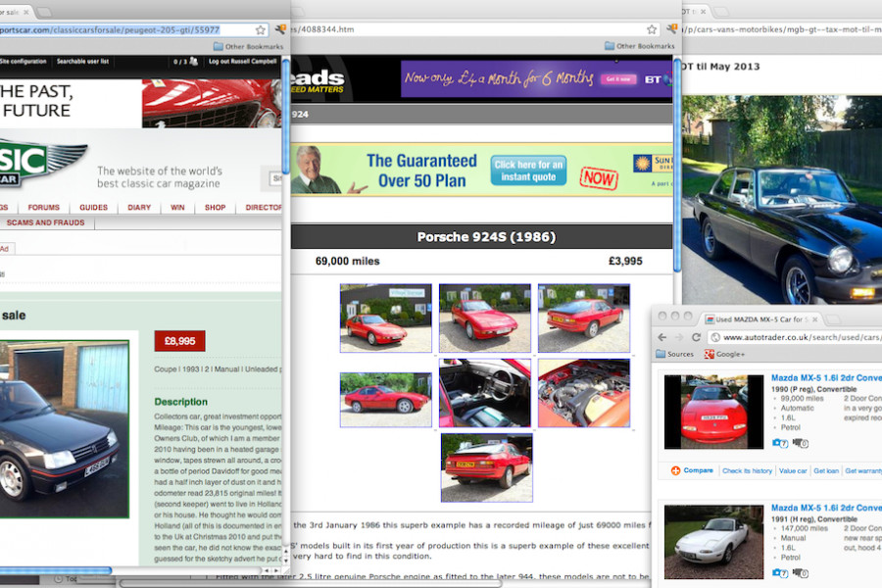Click the orange Compare plus icon
Viewport: 882px width, 588px height.
coord(675,470)
